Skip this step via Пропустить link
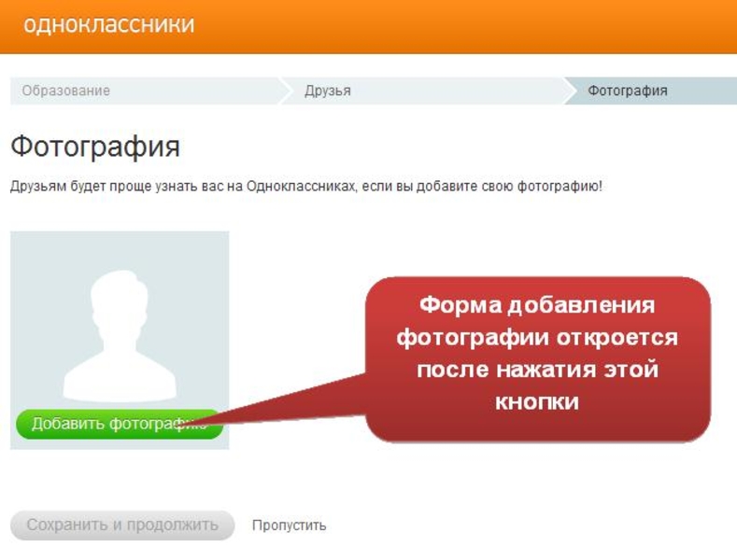737x560 pixels. [289, 525]
